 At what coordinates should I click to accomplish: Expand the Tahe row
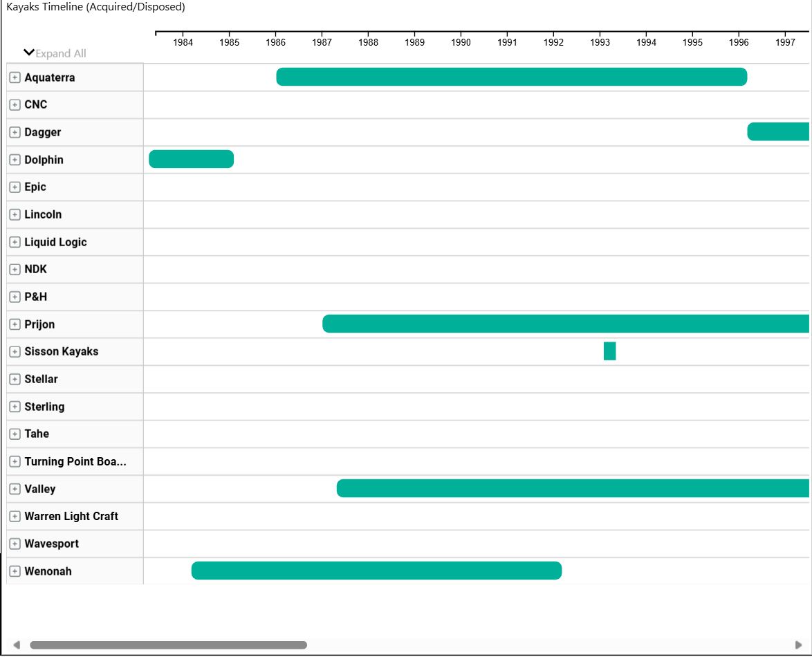coord(15,434)
